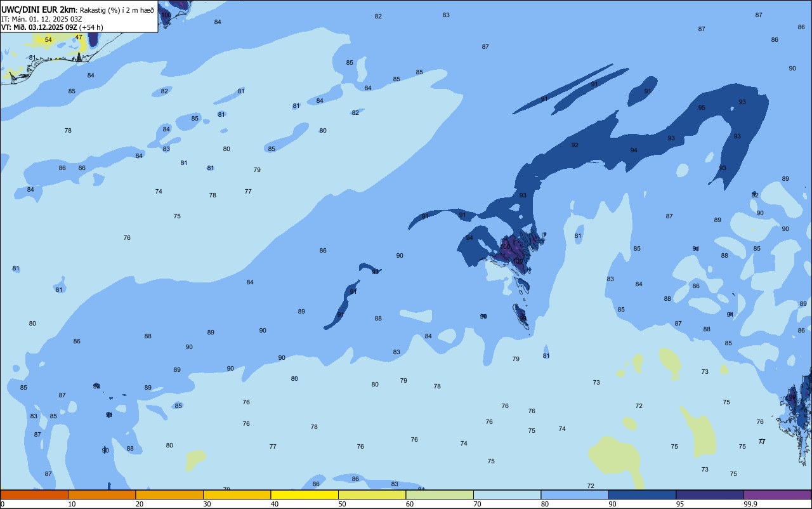Click the '40' legend scale label
Image resolution: width=812 pixels, height=509 pixels.
point(275,504)
